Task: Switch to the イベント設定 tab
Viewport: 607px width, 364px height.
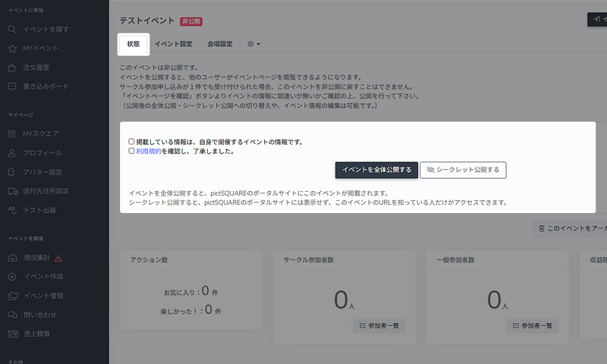Action: (173, 44)
